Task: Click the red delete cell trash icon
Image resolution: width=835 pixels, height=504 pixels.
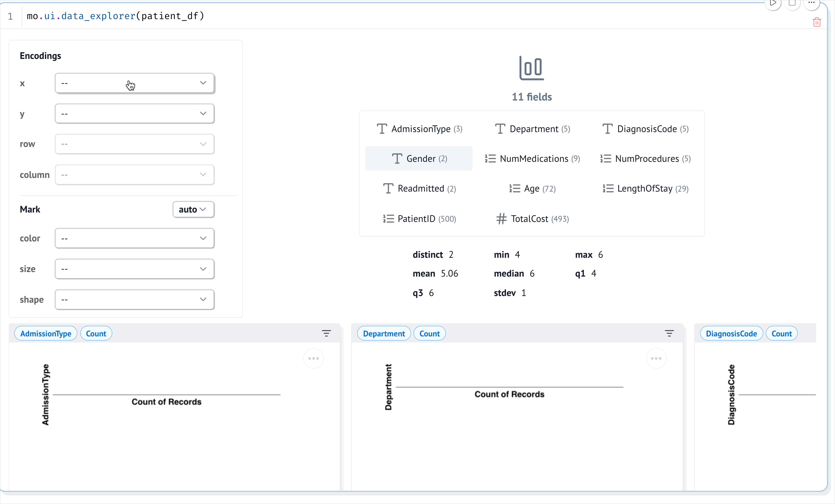Action: click(817, 22)
